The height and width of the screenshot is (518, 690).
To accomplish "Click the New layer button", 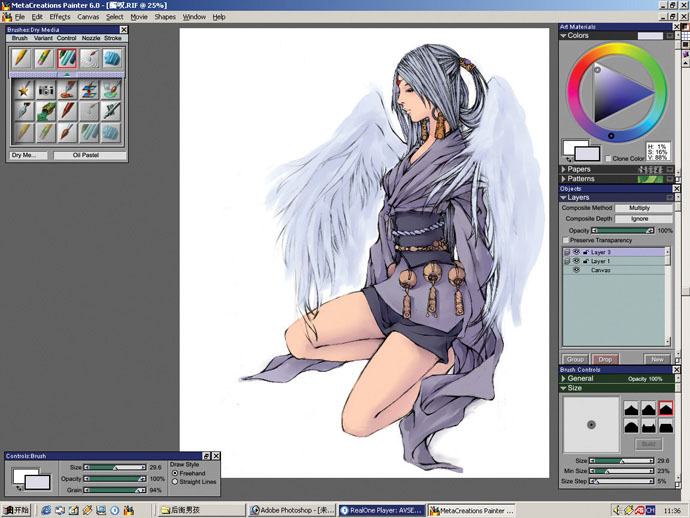I will (x=657, y=359).
